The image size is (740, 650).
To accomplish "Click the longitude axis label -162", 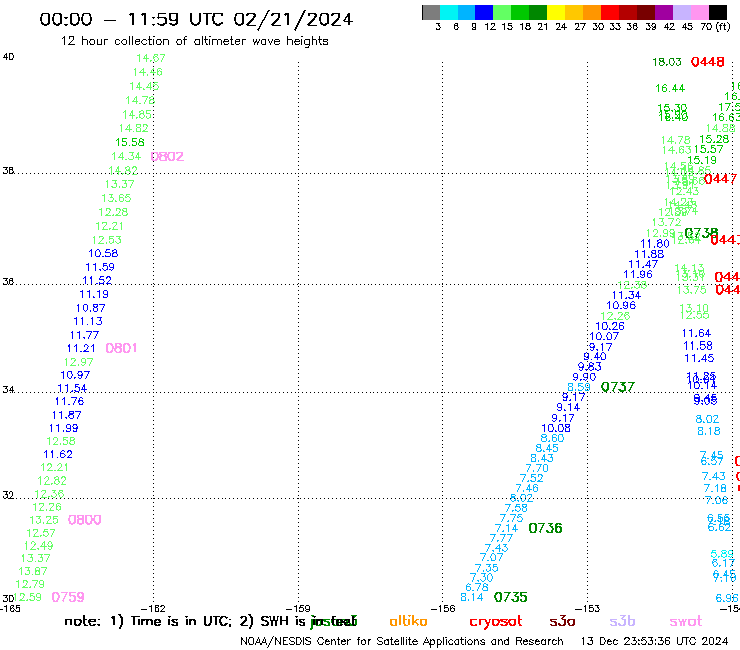I will [153, 609].
